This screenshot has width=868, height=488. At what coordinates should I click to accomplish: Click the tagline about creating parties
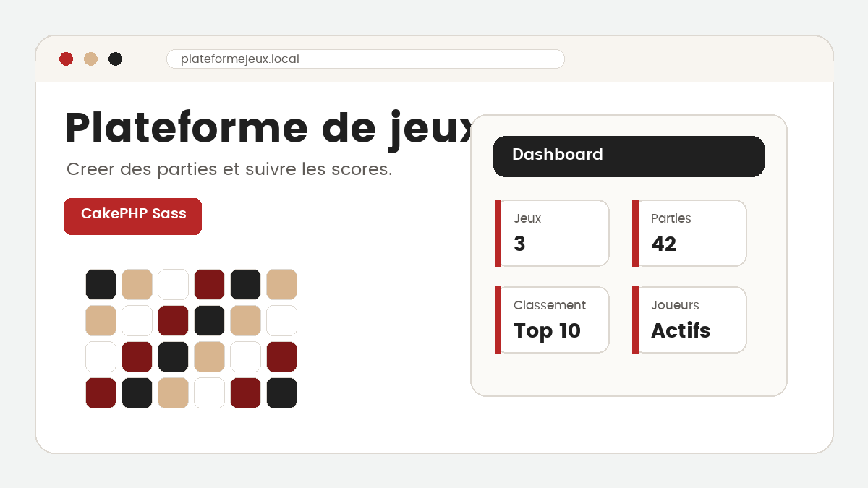pyautogui.click(x=229, y=169)
